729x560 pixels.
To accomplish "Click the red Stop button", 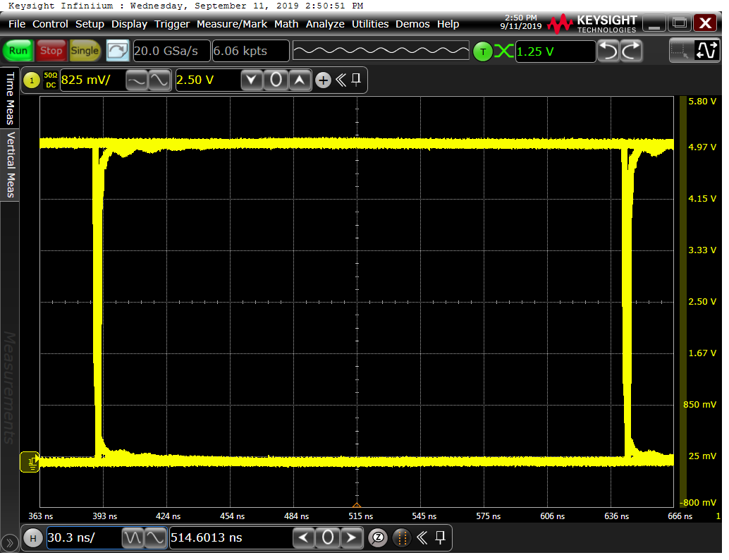I will [51, 51].
